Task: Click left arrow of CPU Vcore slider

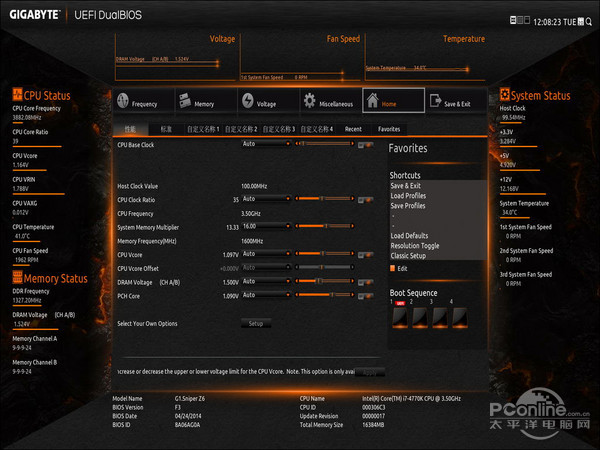Action: click(x=297, y=254)
